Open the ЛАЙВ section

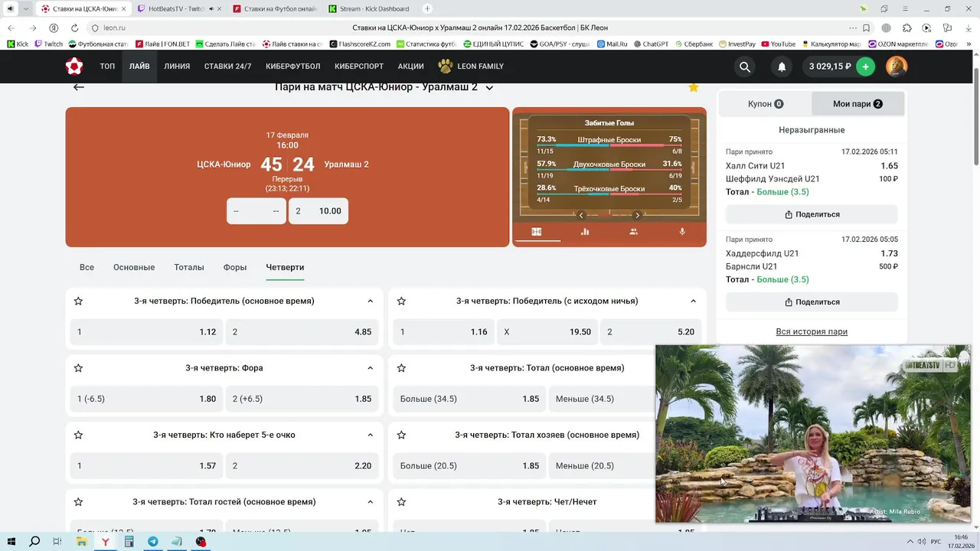(139, 67)
